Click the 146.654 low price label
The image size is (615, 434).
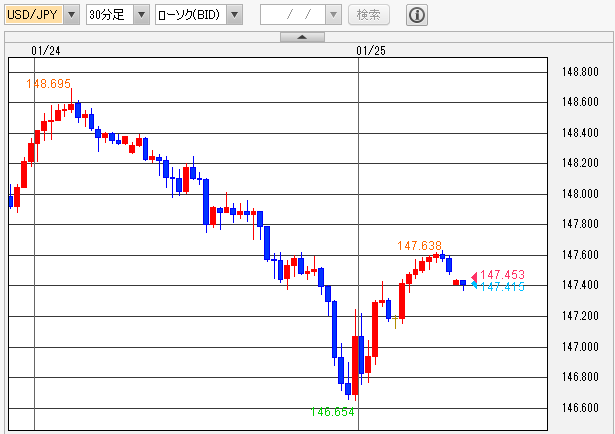point(332,412)
